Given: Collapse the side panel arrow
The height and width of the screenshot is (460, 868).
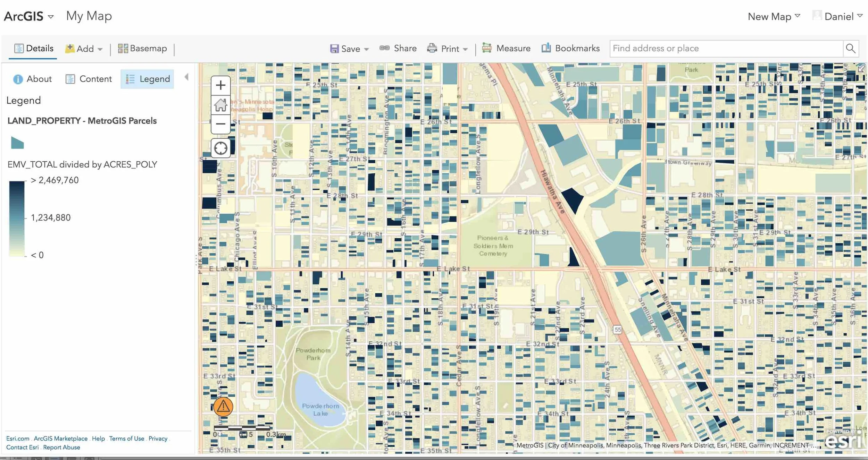Looking at the screenshot, I should point(187,77).
